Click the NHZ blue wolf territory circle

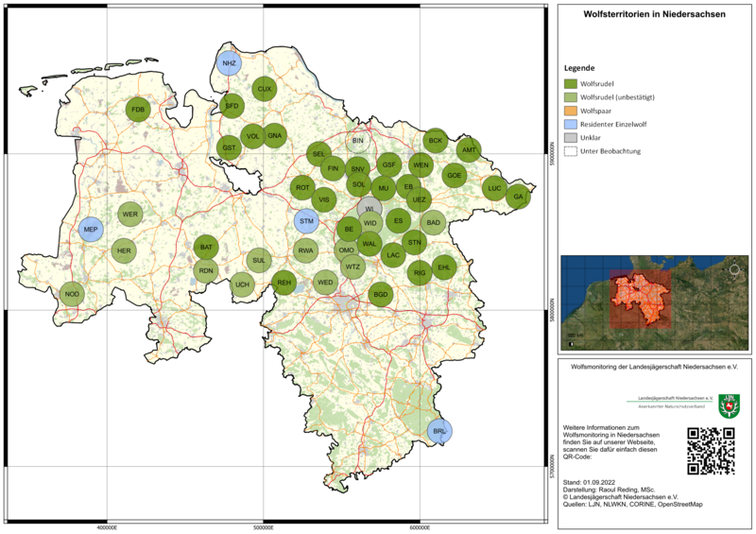tap(229, 63)
